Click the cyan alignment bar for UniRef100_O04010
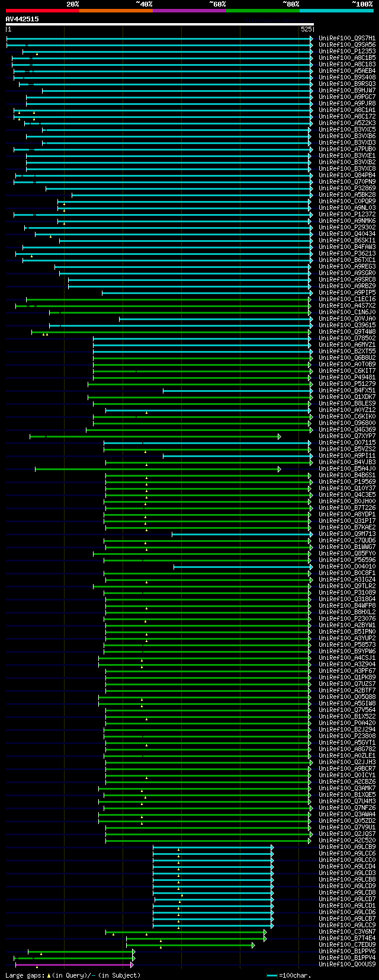This screenshot has height=980, width=379. (x=243, y=567)
